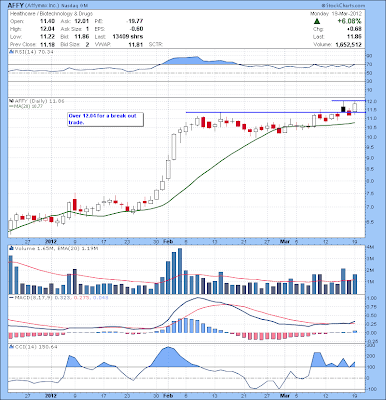Click the last white candlestick on 19 March
This screenshot has width=386, height=400.
click(355, 107)
